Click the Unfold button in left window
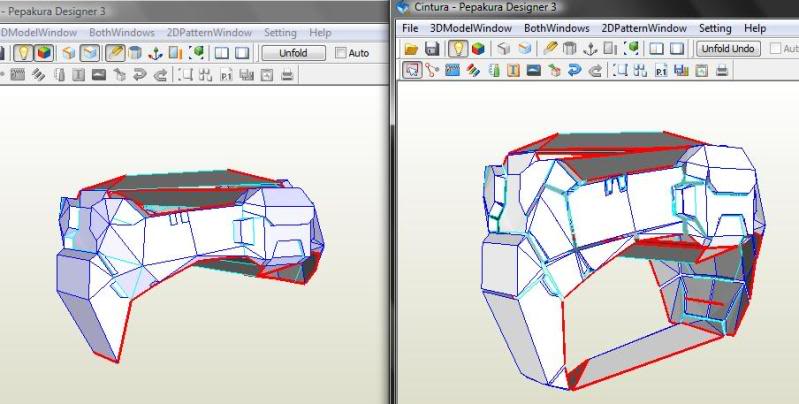Screen dimensions: 799x404 (x=294, y=53)
